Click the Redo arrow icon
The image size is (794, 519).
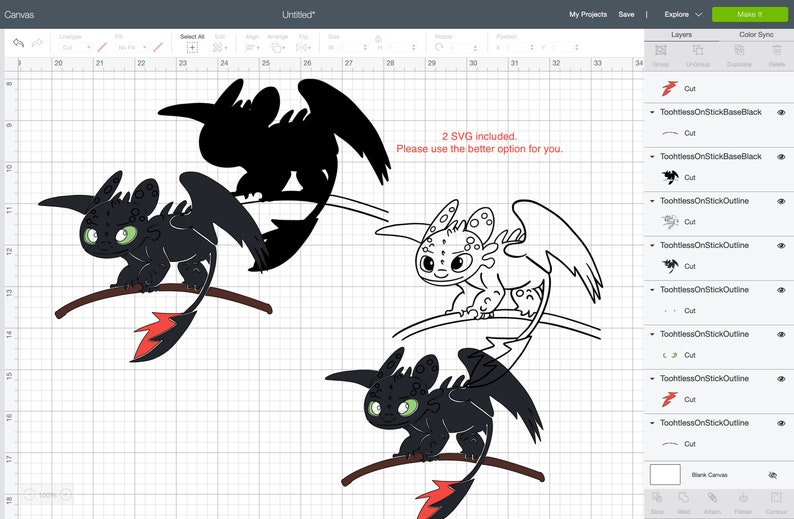click(37, 43)
